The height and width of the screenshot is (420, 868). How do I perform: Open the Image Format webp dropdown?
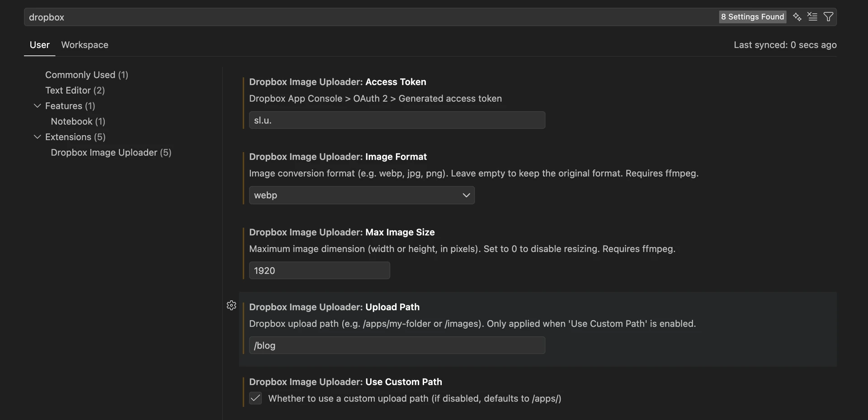pyautogui.click(x=362, y=195)
